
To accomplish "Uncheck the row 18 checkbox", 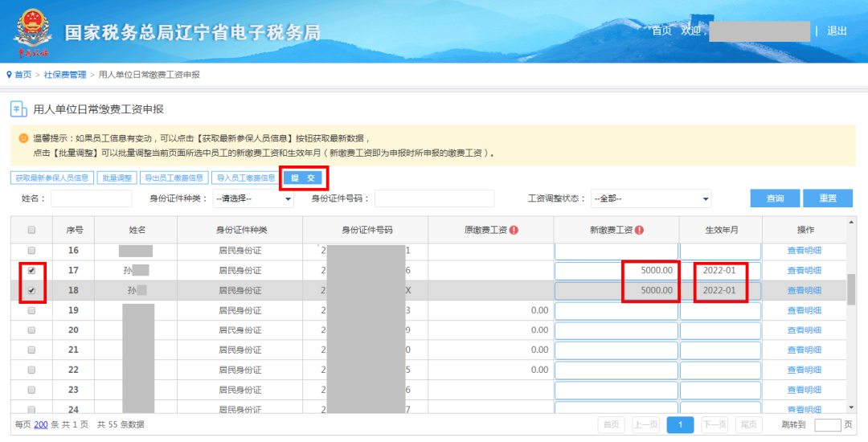I will pyautogui.click(x=31, y=290).
